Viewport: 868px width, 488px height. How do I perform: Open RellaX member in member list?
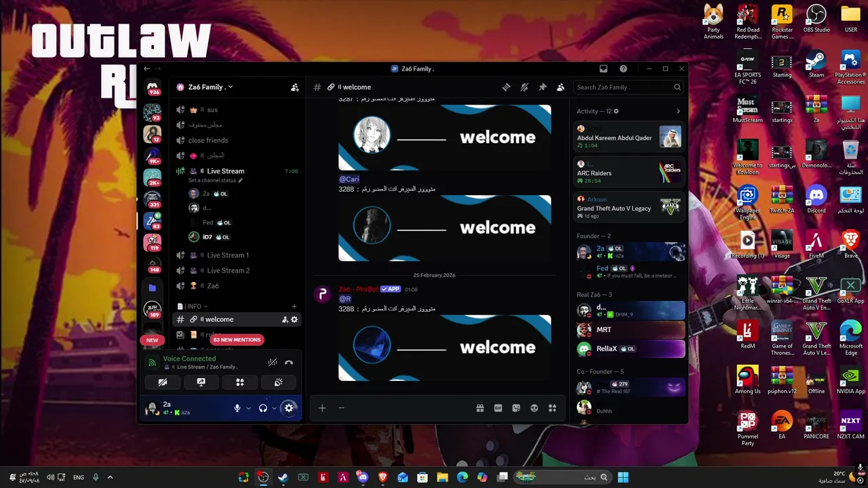pyautogui.click(x=629, y=349)
